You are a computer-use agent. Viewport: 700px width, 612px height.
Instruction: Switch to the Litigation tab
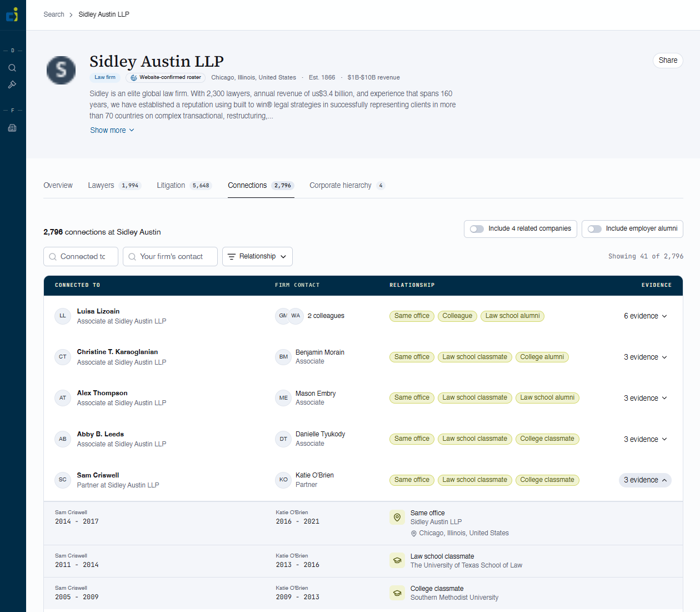click(x=184, y=185)
